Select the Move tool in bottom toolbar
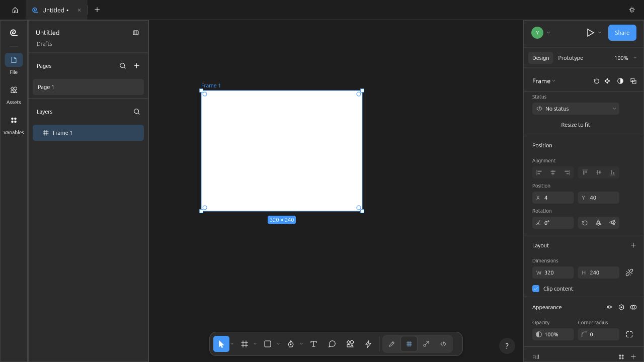The width and height of the screenshot is (644, 362). click(221, 344)
